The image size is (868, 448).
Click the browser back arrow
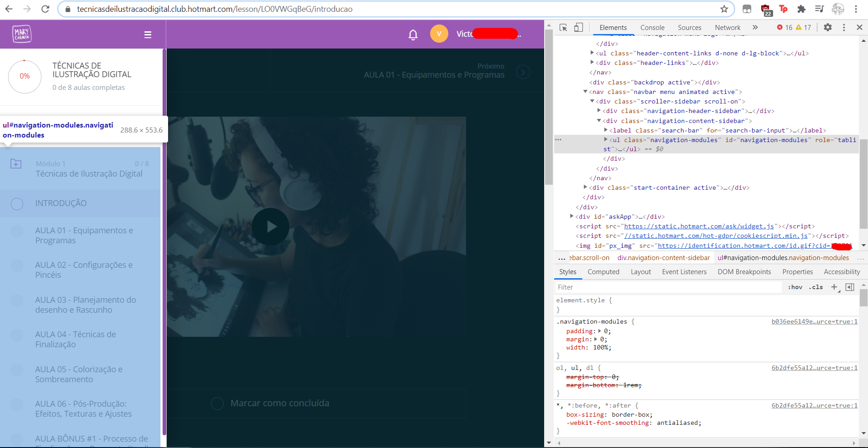click(x=9, y=9)
